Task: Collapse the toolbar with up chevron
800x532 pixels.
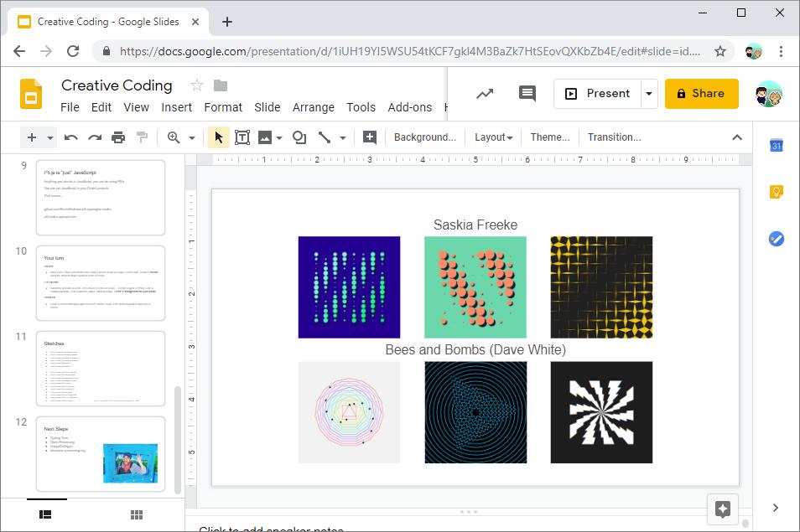Action: coord(737,137)
